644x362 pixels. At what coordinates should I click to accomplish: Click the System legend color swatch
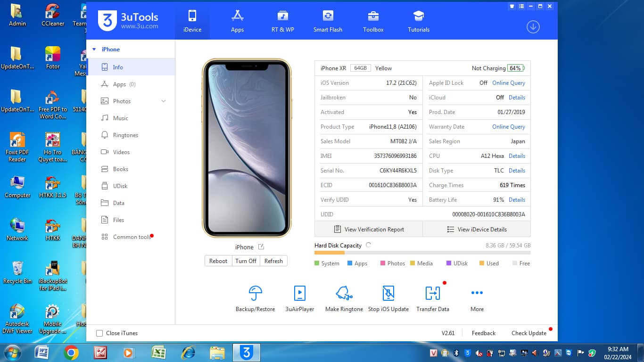pyautogui.click(x=317, y=263)
